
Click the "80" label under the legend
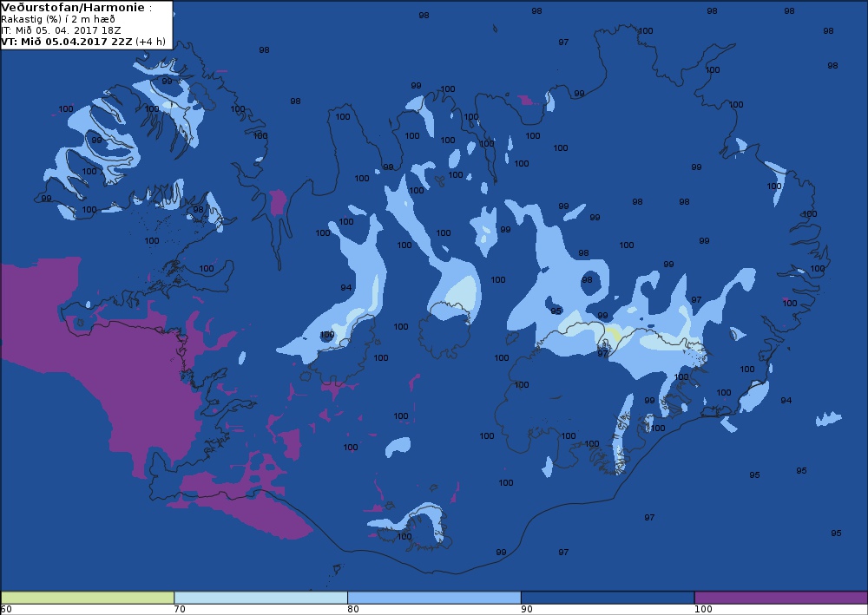tap(353, 609)
